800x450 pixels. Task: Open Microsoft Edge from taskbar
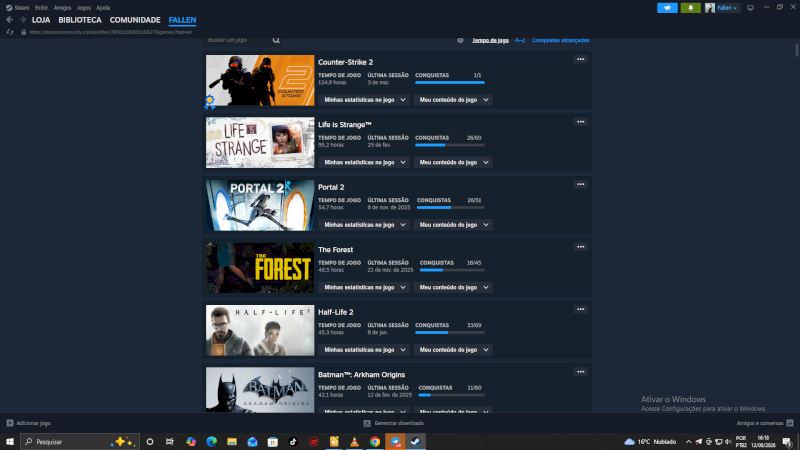[211, 442]
